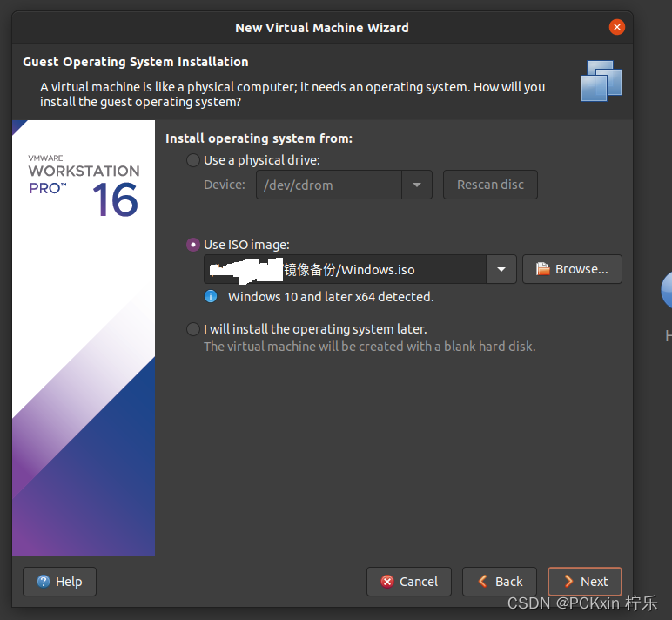Click the ISO image path field
The width and height of the screenshot is (672, 620).
(345, 269)
